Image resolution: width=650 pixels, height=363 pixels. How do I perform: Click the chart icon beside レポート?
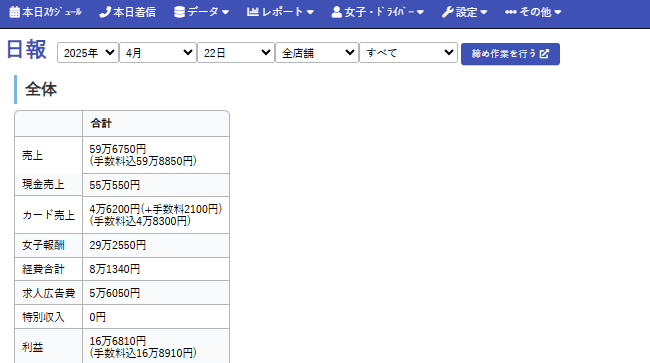pyautogui.click(x=252, y=12)
